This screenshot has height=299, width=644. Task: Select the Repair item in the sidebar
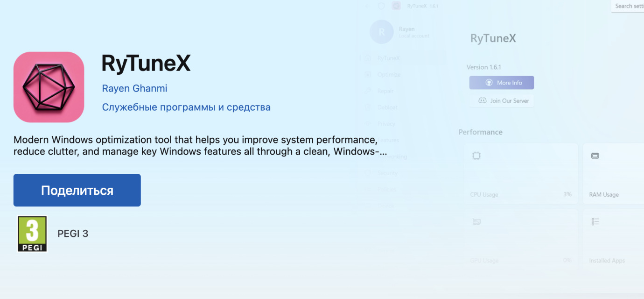click(385, 91)
